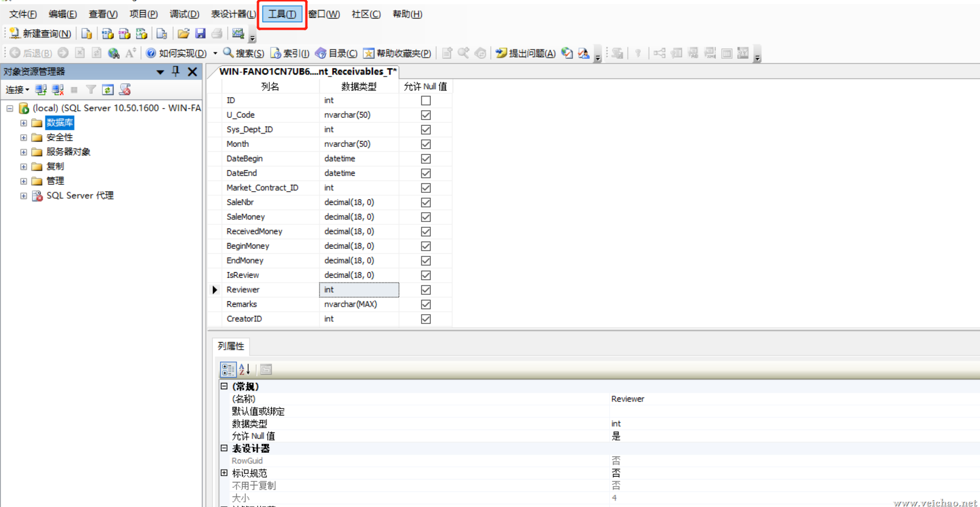The width and height of the screenshot is (980, 507).
Task: Pin the 对象资源管理器 panel
Action: pos(175,71)
